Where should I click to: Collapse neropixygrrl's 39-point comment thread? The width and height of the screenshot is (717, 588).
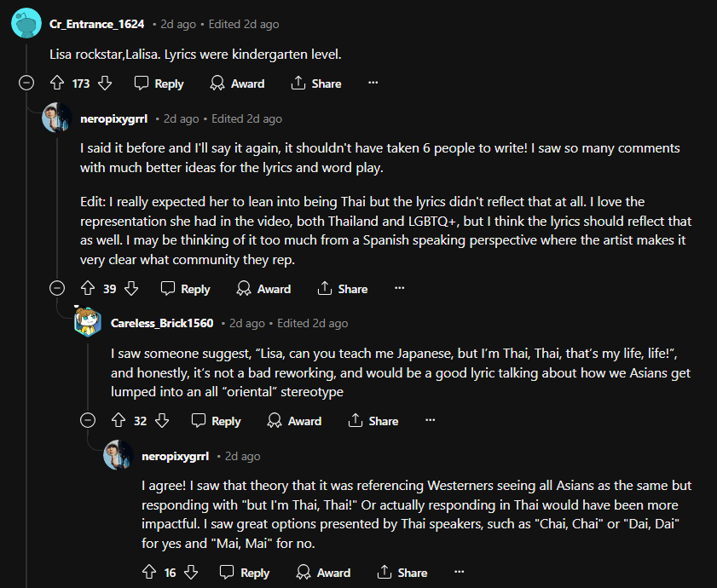(x=57, y=289)
